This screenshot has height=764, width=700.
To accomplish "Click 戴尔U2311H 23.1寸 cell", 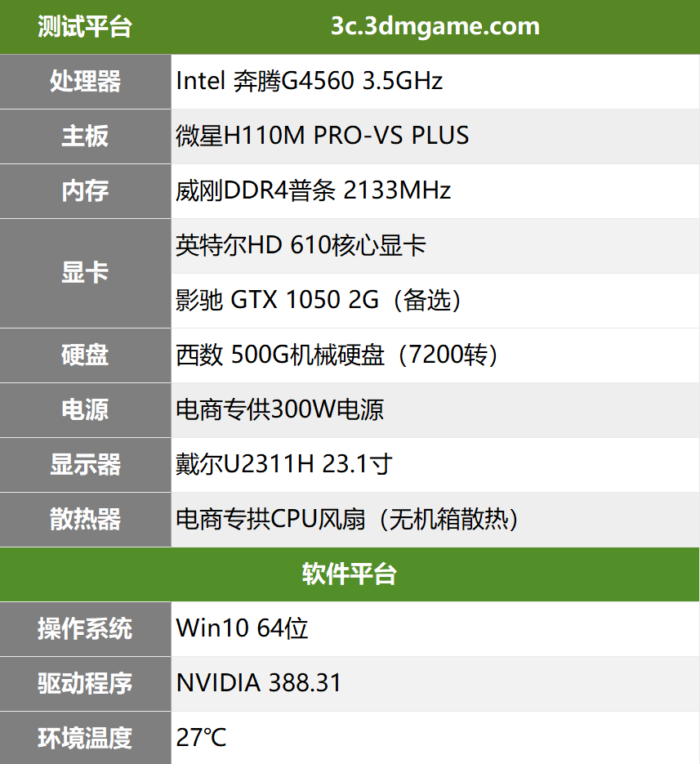I will [x=435, y=465].
